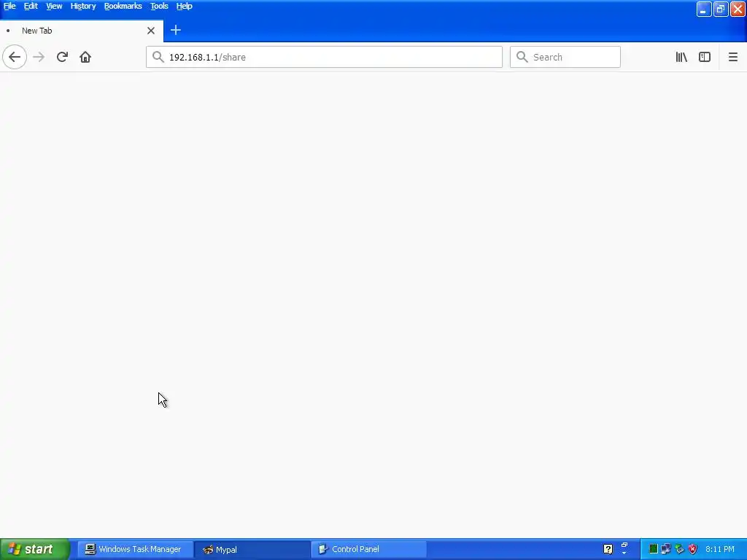Switch to Windows Task Manager in taskbar
Screen dimensions: 747x560
click(x=135, y=550)
